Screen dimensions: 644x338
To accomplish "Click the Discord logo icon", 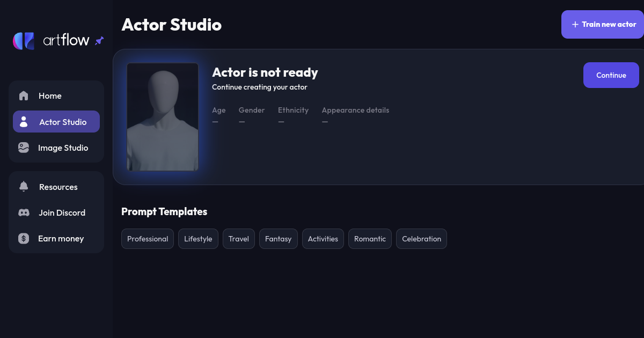I will click(x=24, y=212).
